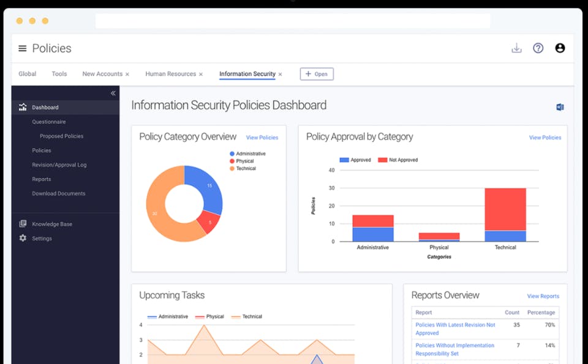
Task: Click the + Open button
Action: coord(317,74)
